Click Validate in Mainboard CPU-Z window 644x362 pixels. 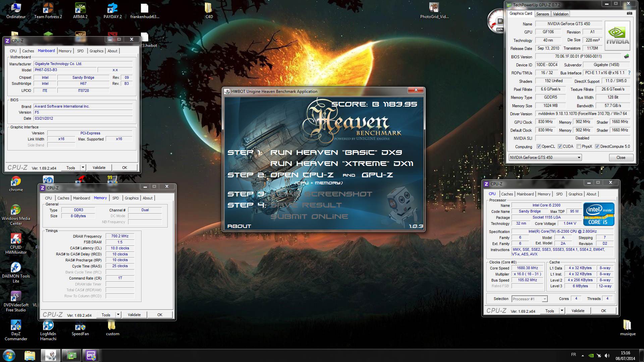click(99, 167)
